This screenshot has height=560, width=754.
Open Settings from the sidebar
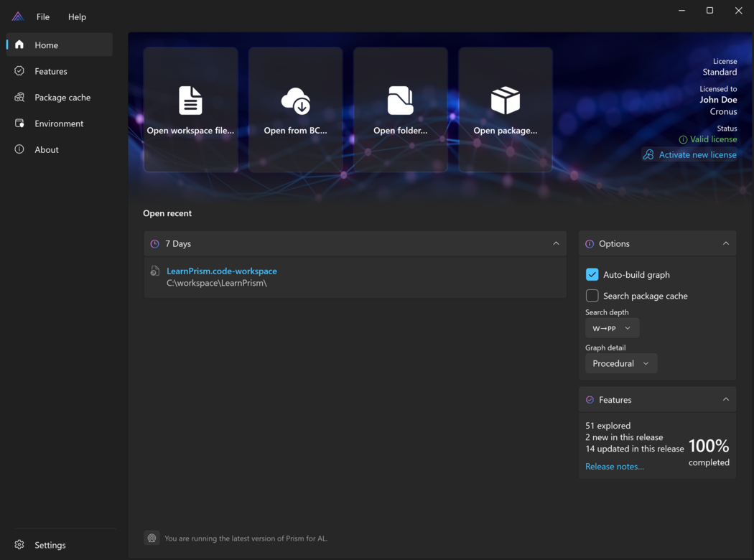click(x=60, y=545)
